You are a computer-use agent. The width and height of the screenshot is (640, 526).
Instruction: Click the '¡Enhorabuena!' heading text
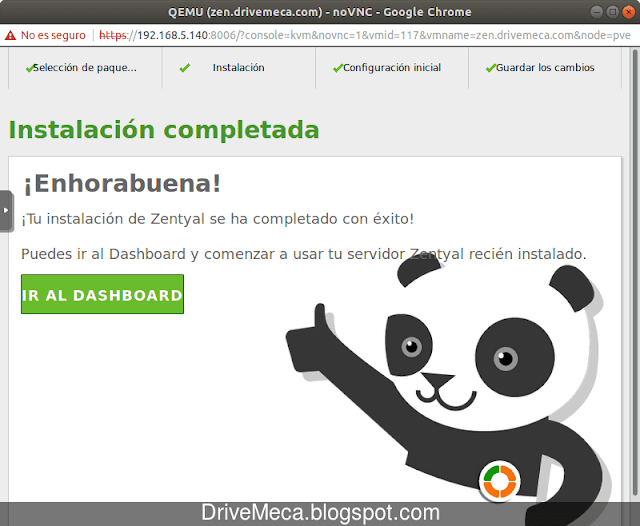point(122,183)
